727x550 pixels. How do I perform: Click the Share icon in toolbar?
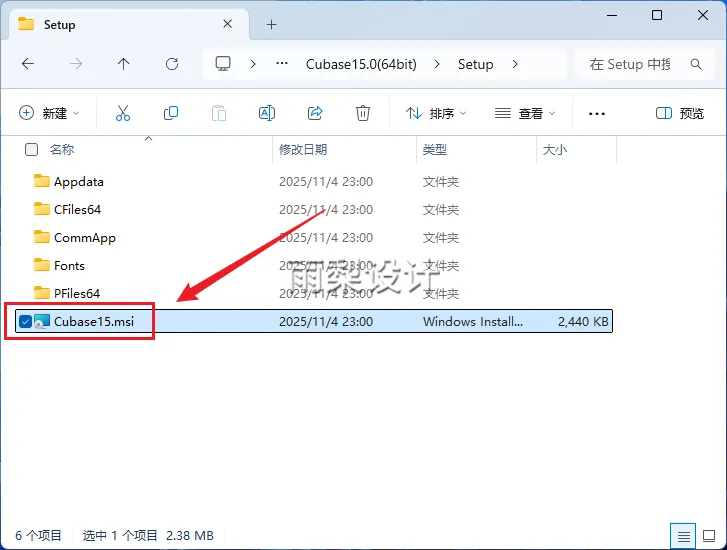point(315,113)
